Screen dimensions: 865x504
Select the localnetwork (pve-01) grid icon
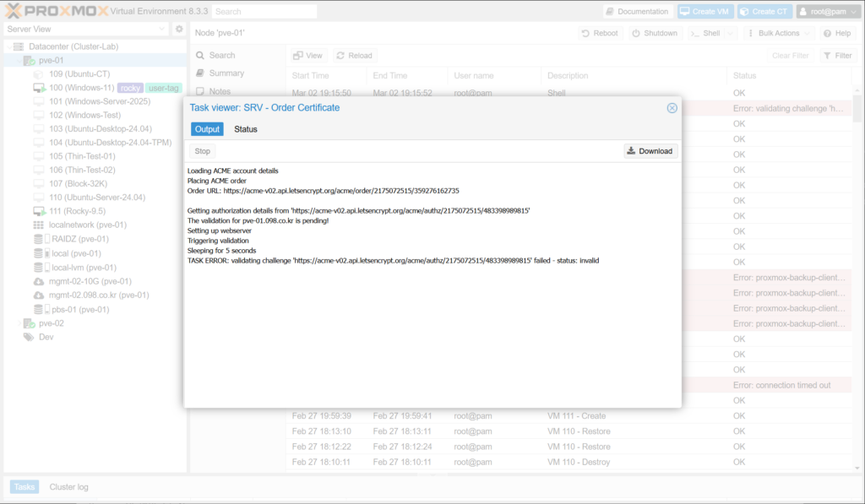(x=39, y=225)
